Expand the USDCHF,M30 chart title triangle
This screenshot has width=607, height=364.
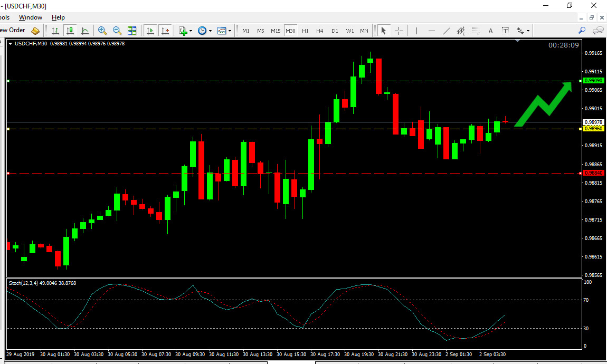pos(10,44)
